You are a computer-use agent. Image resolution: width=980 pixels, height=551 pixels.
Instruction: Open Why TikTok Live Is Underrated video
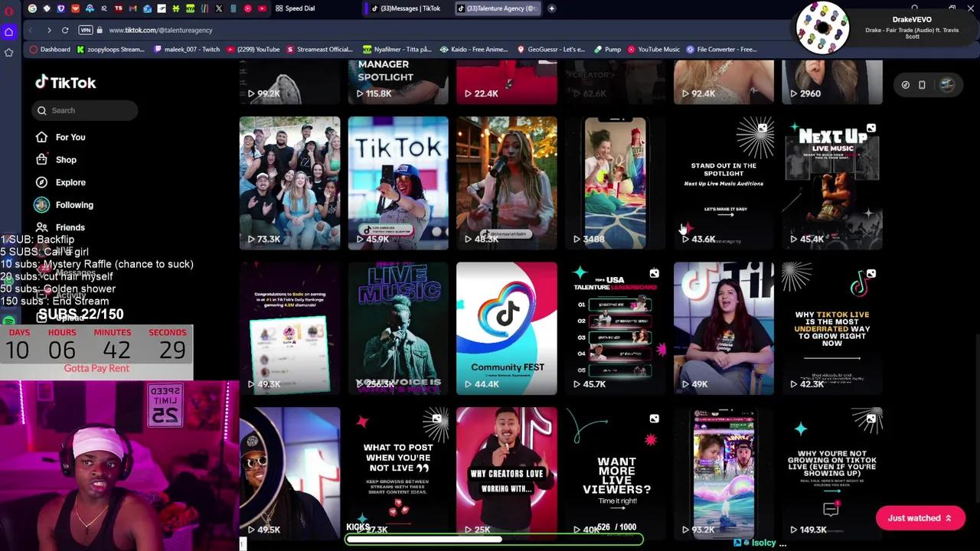[832, 328]
